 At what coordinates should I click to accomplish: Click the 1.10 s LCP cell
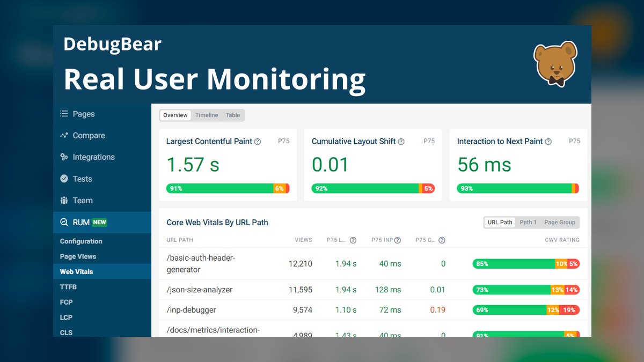[346, 310]
